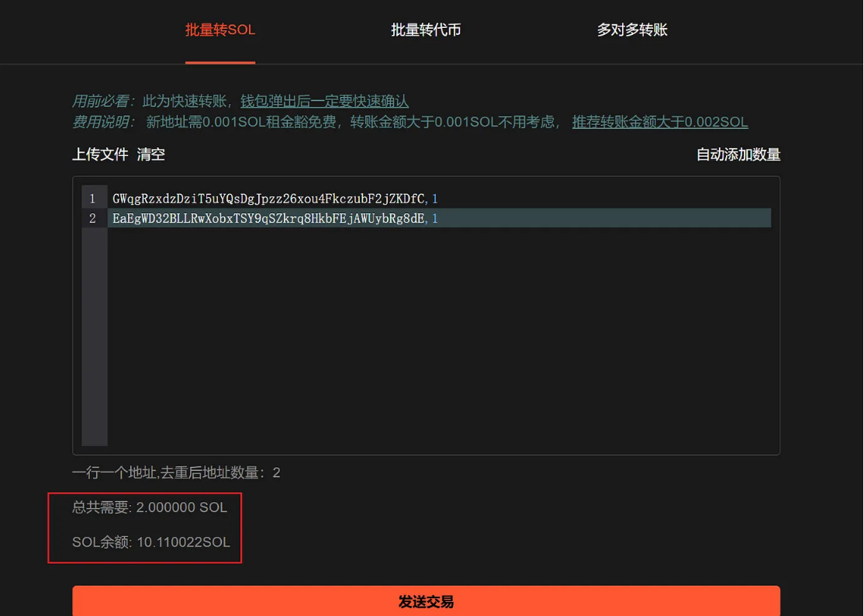Send the transaction with 发送交易 button
Viewport: 864px width, 616px height.
click(426, 600)
